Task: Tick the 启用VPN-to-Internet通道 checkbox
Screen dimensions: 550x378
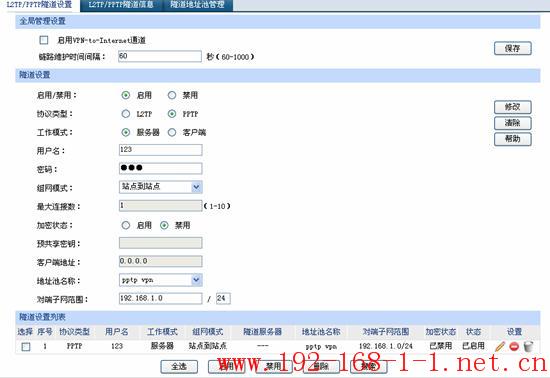Action: pyautogui.click(x=44, y=40)
